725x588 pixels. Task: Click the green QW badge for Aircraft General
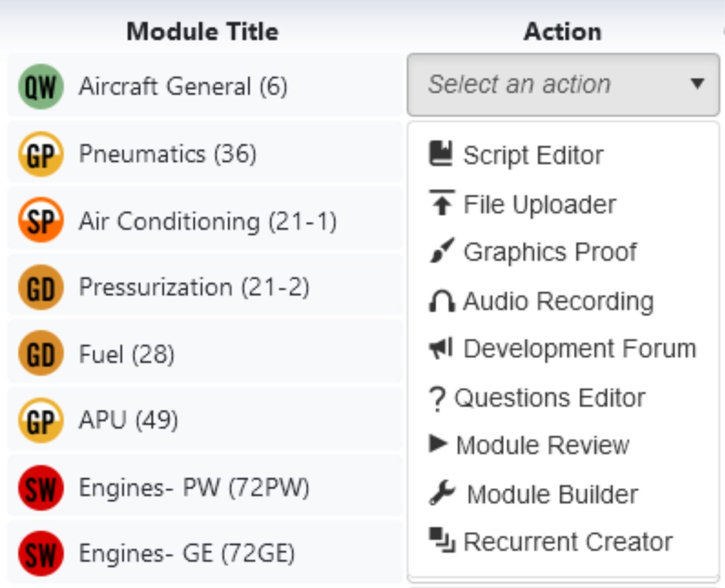(x=40, y=86)
